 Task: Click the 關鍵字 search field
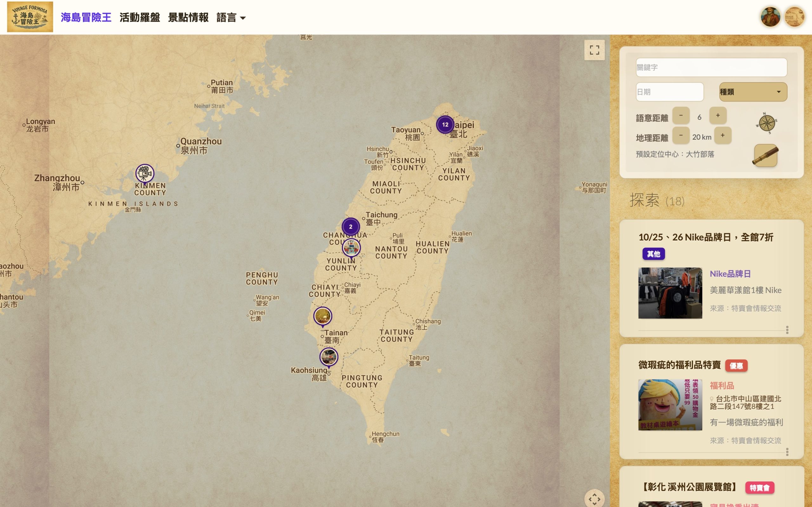point(711,67)
